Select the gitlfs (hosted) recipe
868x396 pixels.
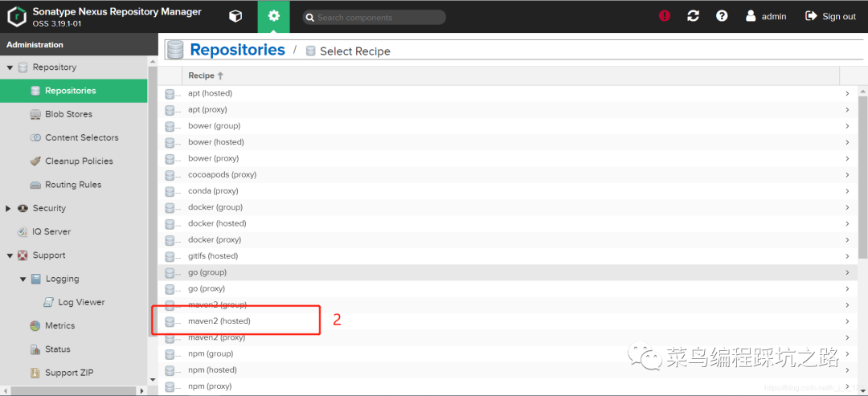[x=508, y=256]
